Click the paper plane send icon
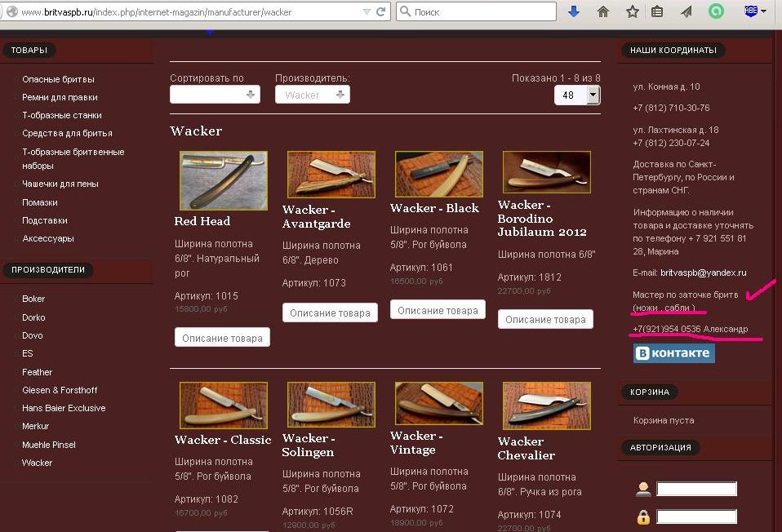This screenshot has width=782, height=532. point(686,12)
